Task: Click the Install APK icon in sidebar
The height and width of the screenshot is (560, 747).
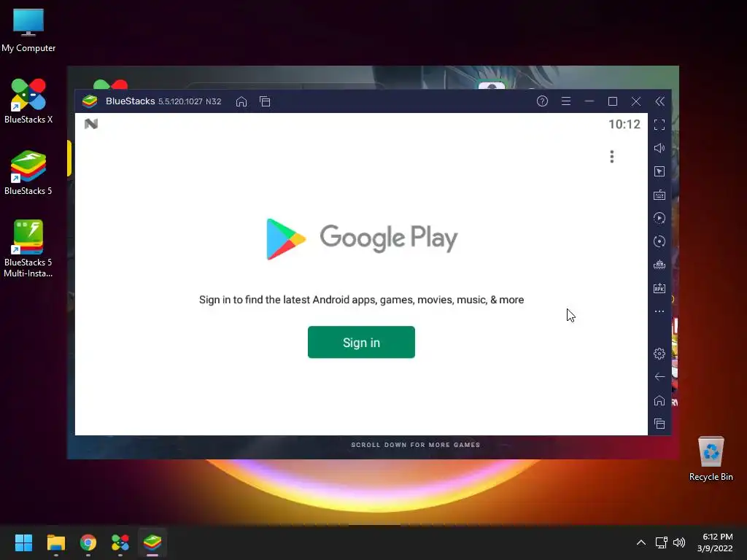Action: (x=659, y=288)
